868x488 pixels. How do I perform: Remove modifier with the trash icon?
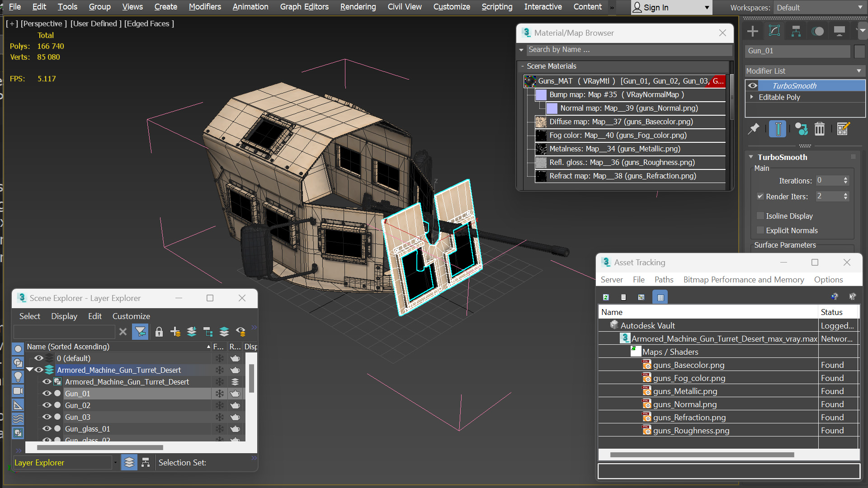point(820,129)
